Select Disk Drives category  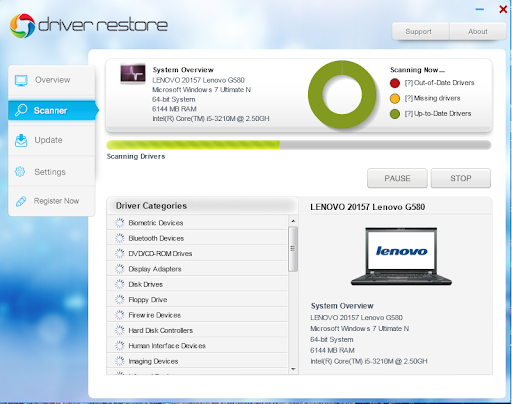point(197,284)
